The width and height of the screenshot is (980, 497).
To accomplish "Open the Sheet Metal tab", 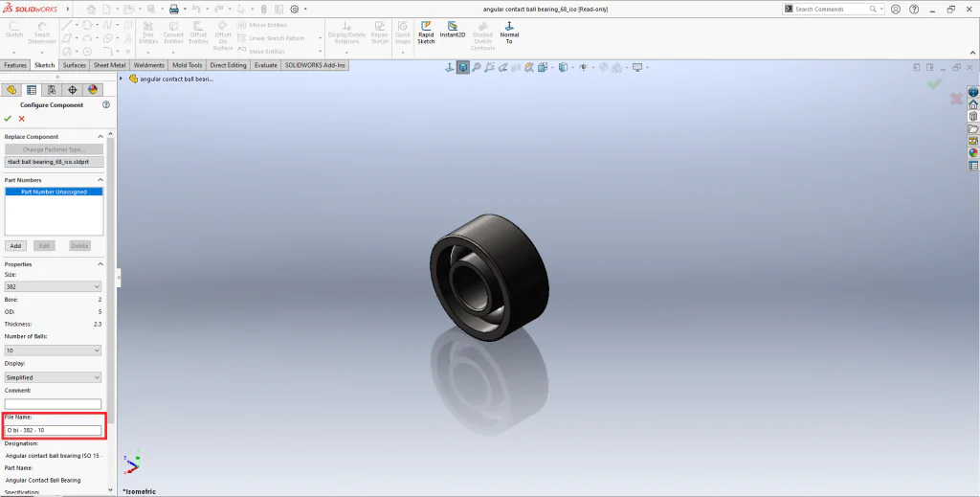I will (109, 65).
